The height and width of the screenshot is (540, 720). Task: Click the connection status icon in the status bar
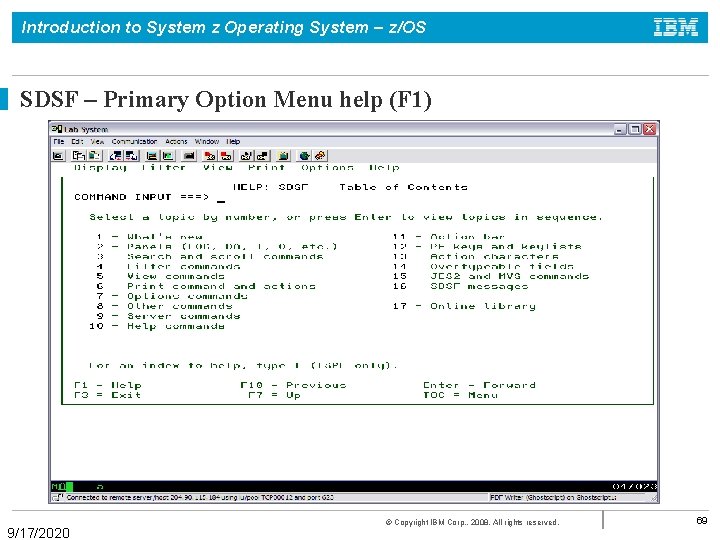pos(58,497)
